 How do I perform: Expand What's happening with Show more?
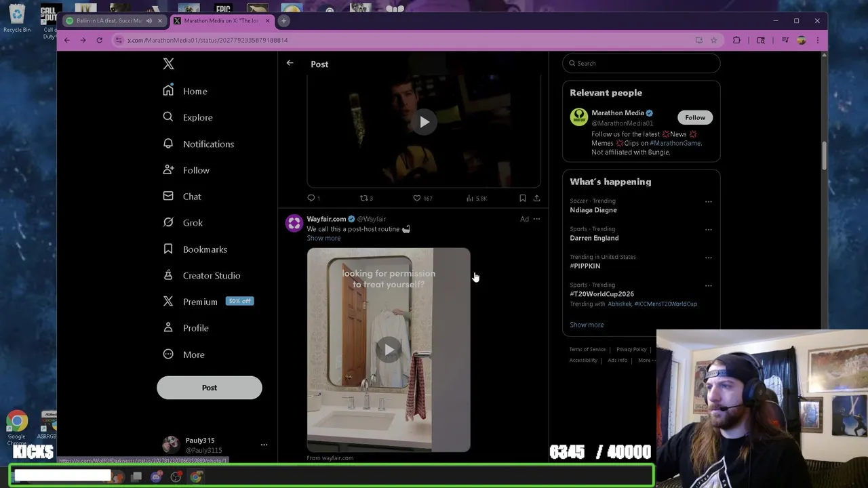[x=587, y=325]
